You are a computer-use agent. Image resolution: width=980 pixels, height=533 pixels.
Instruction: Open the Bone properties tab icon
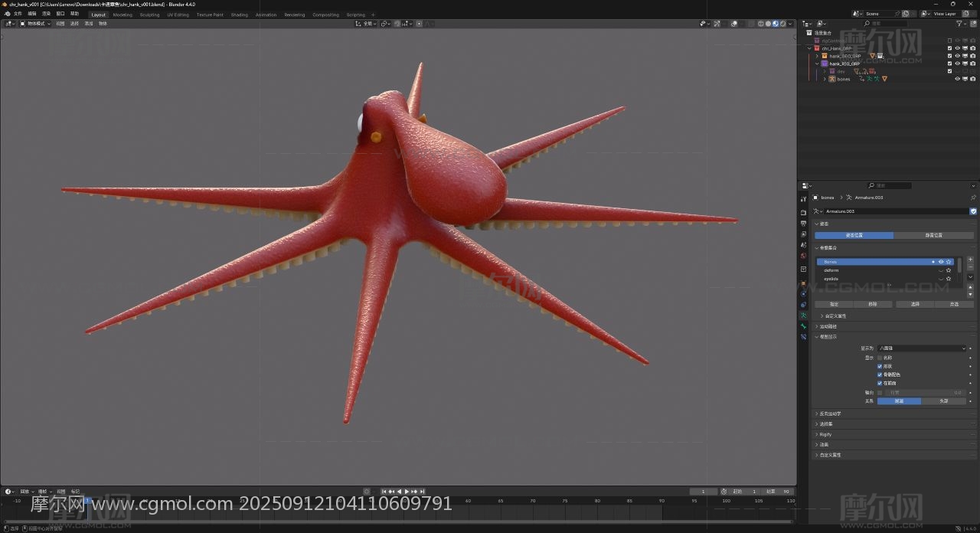coord(803,326)
